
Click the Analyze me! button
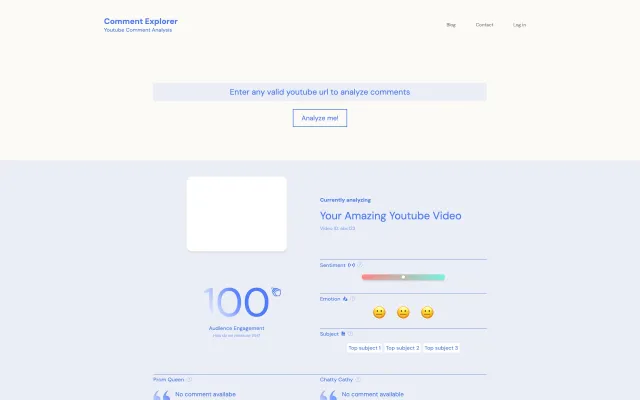(x=320, y=118)
